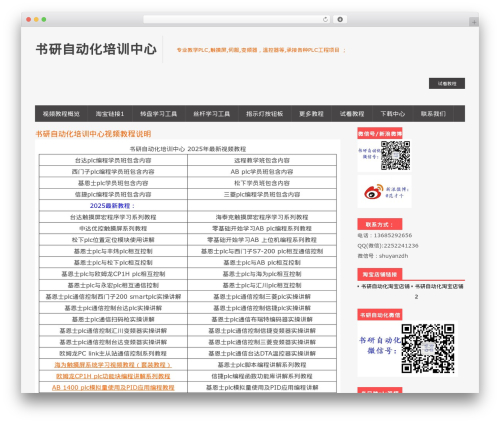
Task: Open the 丝杆学习工具 menu item
Action: 212,114
